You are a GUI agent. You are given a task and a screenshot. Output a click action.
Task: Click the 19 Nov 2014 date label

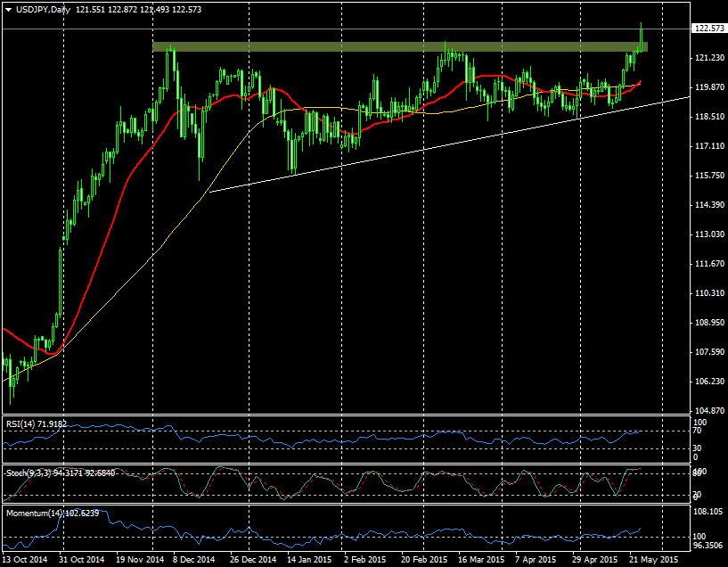click(139, 560)
